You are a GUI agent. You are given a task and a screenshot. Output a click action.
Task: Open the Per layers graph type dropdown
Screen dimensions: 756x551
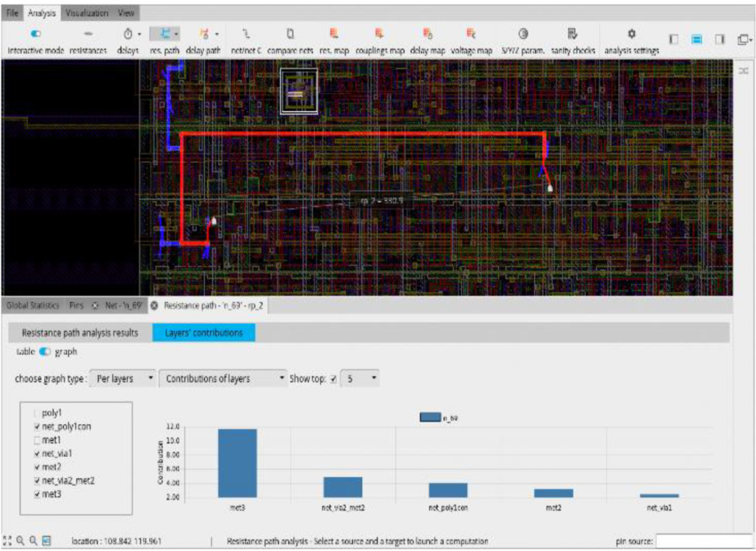pyautogui.click(x=124, y=379)
